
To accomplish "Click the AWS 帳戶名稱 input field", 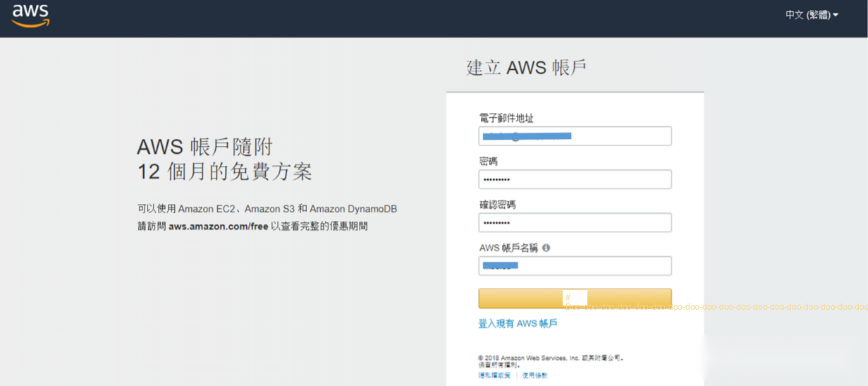I will coord(575,266).
